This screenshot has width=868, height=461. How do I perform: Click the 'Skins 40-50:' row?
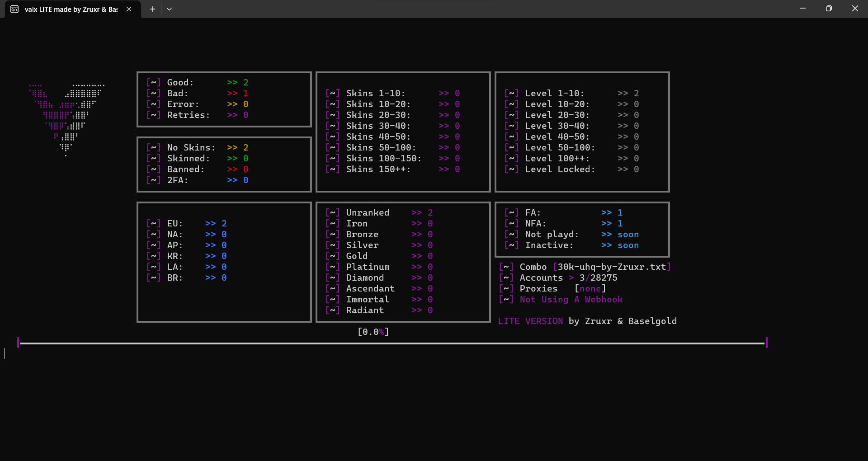(392, 136)
